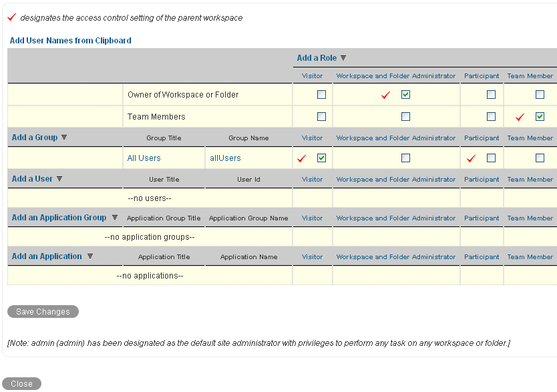Image resolution: width=557 pixels, height=392 pixels.
Task: Open the All Users group title link
Action: click(144, 158)
